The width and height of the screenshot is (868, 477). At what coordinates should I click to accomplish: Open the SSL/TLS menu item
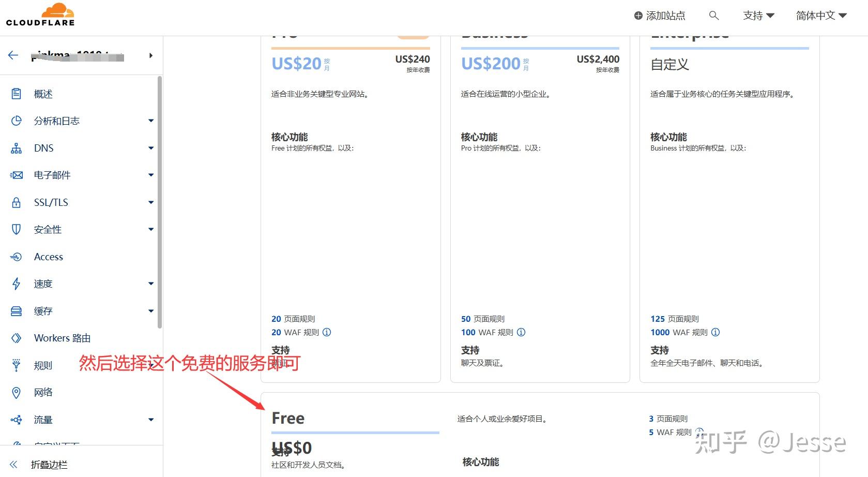coord(51,202)
